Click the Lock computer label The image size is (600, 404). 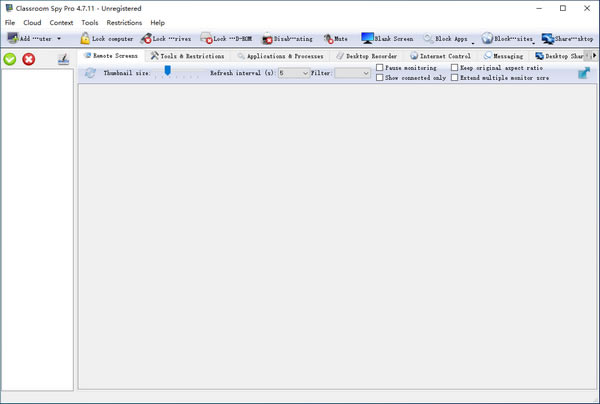tap(112, 39)
